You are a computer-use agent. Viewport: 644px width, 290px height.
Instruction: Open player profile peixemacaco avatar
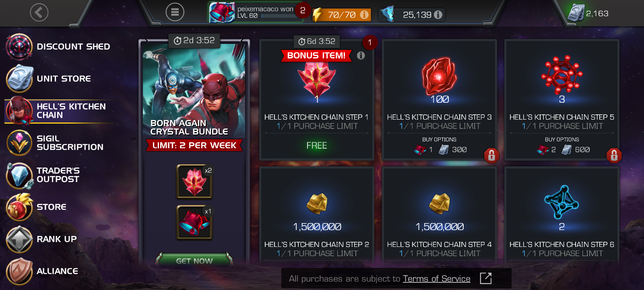tap(221, 12)
